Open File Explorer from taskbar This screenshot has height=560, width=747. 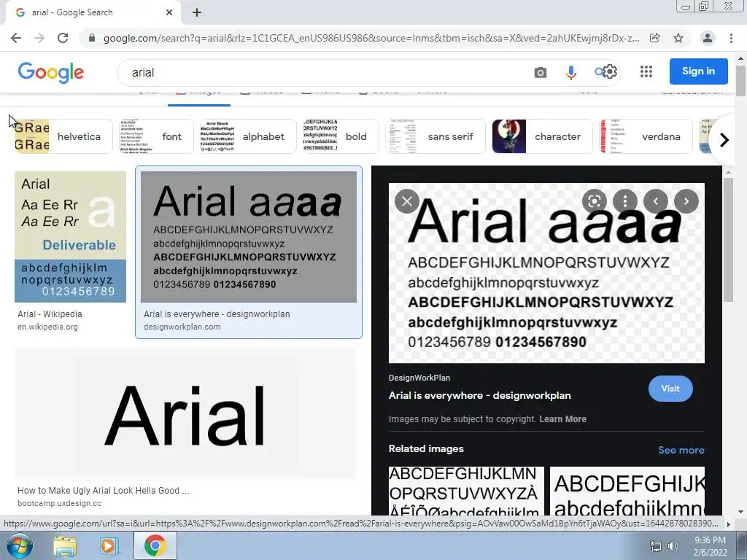coord(65,546)
